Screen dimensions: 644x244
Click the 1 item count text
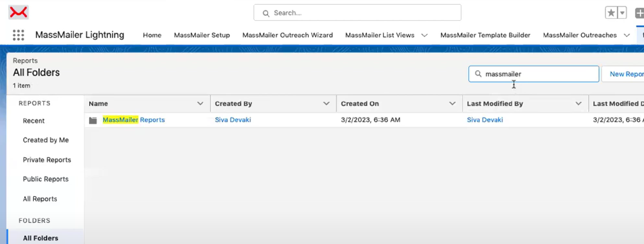pyautogui.click(x=22, y=85)
